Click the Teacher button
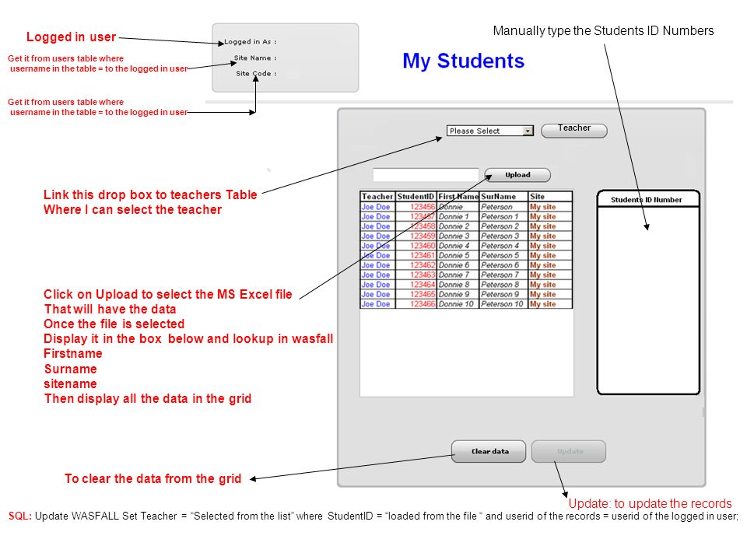 point(574,131)
